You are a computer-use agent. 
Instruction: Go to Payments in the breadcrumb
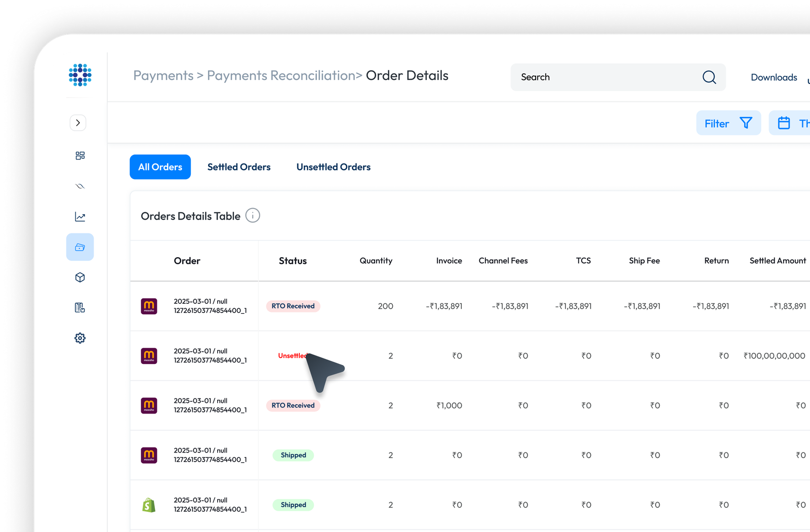[x=163, y=75]
